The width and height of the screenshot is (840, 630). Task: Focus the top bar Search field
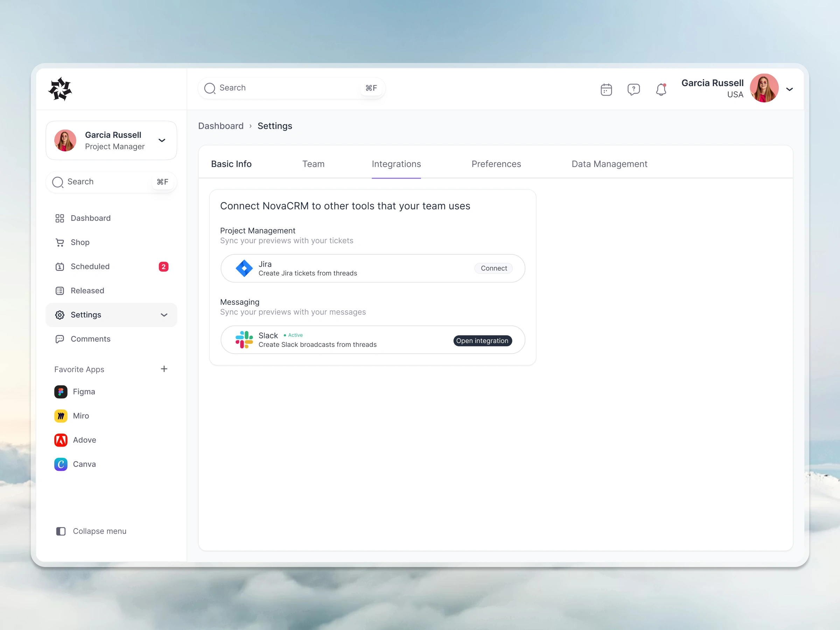point(292,89)
